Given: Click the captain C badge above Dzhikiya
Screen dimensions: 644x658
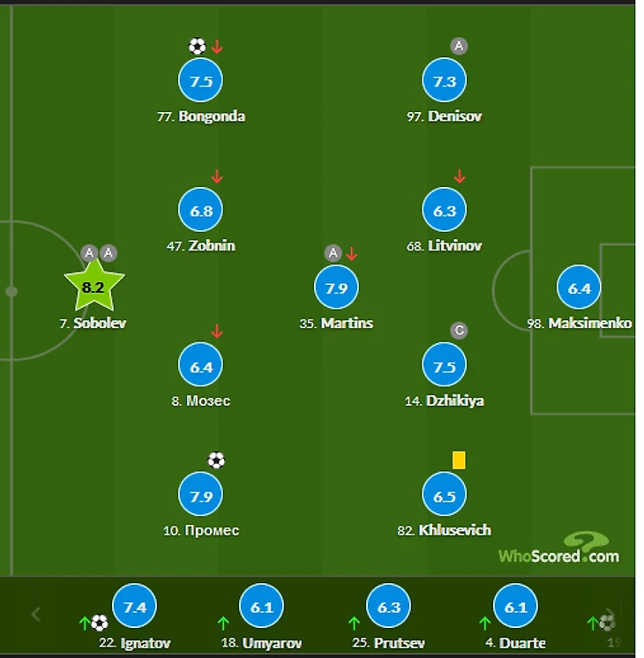Looking at the screenshot, I should (459, 331).
